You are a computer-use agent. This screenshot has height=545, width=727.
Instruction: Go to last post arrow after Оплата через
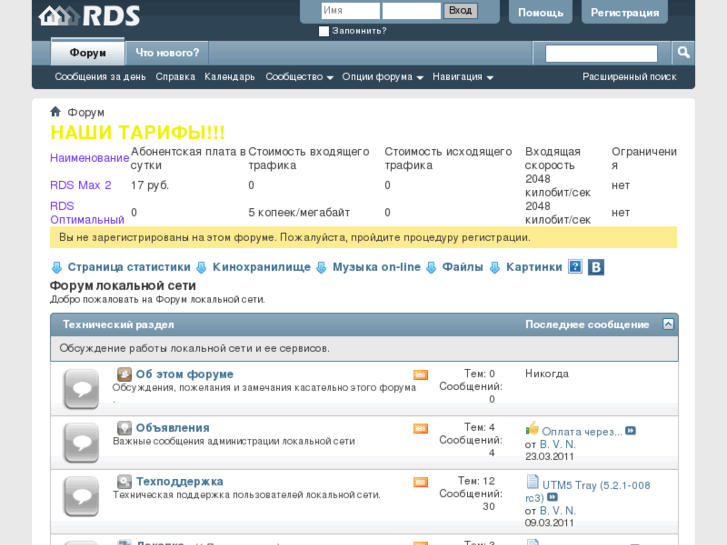pos(630,431)
